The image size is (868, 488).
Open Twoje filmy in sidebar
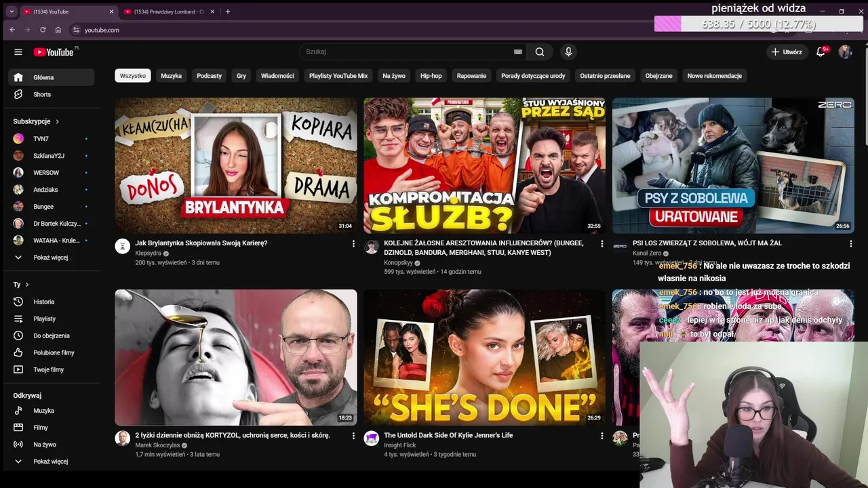click(x=52, y=369)
